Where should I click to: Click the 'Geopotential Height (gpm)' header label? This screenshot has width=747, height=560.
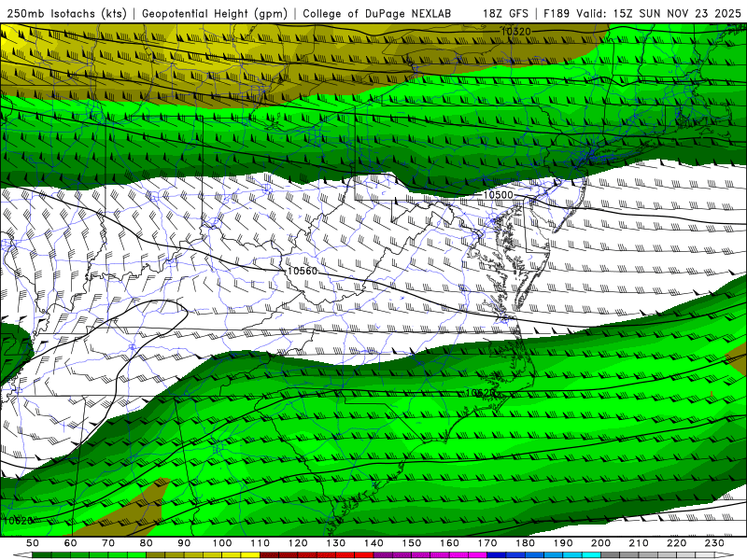click(215, 13)
